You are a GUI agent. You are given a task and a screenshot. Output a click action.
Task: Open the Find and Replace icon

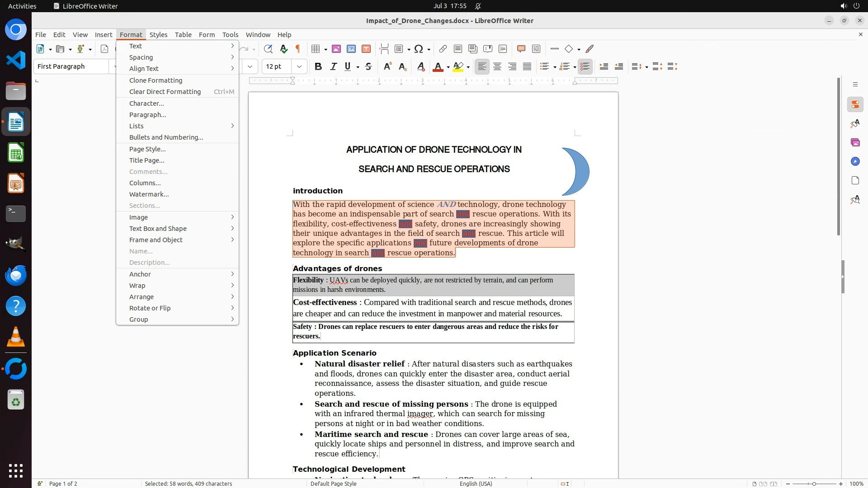click(x=268, y=49)
